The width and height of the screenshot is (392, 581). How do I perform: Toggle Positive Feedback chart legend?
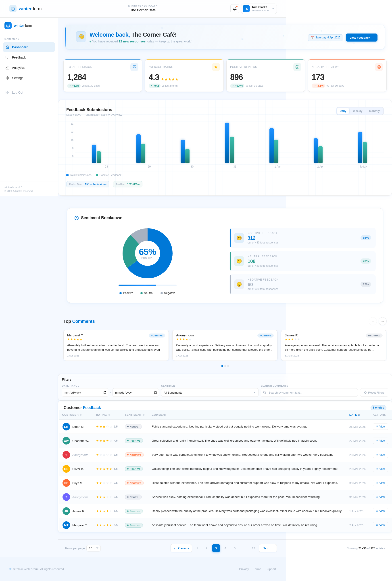[x=108, y=175]
